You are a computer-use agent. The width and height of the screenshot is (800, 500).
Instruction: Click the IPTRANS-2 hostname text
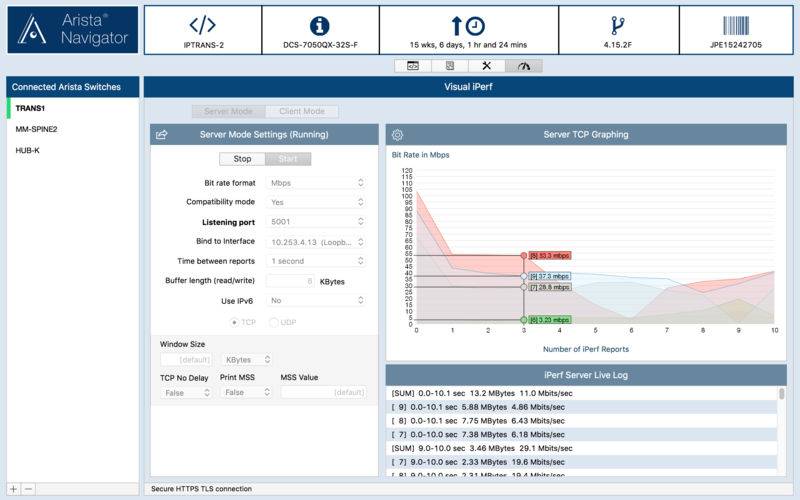[204, 45]
